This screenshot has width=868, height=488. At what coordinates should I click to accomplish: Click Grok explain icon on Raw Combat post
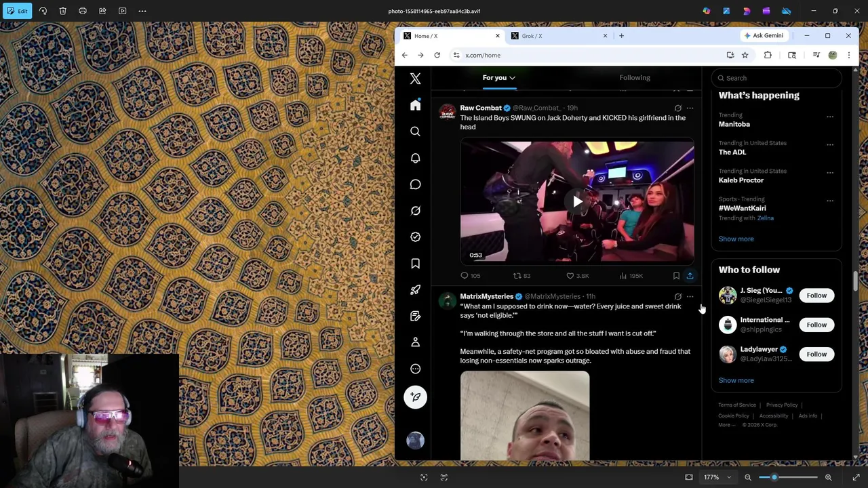pos(677,108)
